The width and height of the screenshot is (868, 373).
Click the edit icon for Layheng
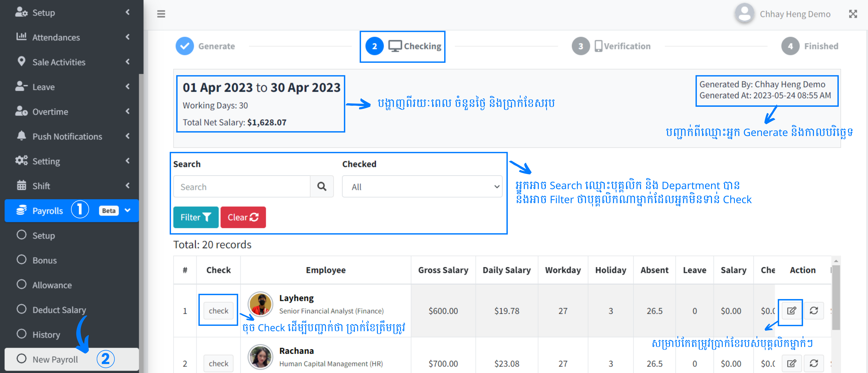(x=791, y=310)
